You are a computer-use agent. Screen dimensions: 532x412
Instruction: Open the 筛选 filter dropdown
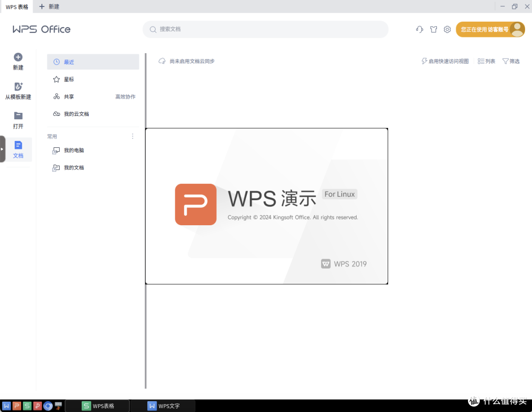click(x=511, y=61)
